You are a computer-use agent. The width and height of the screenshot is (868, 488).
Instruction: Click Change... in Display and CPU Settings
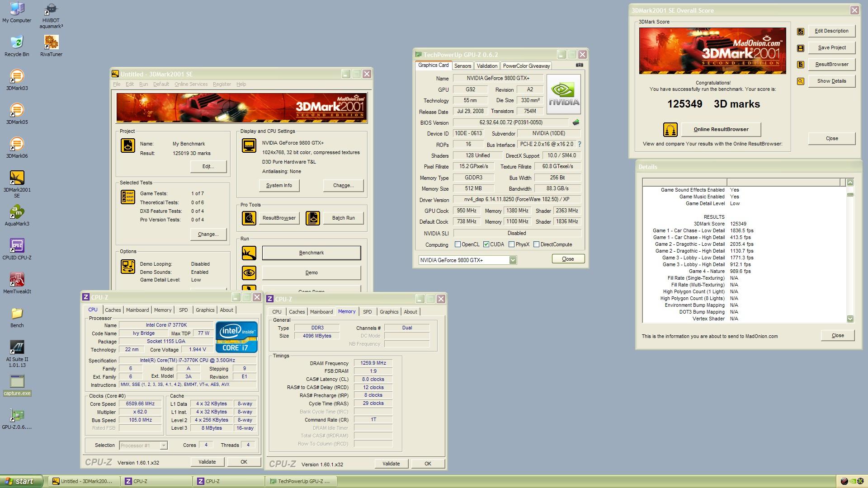343,186
